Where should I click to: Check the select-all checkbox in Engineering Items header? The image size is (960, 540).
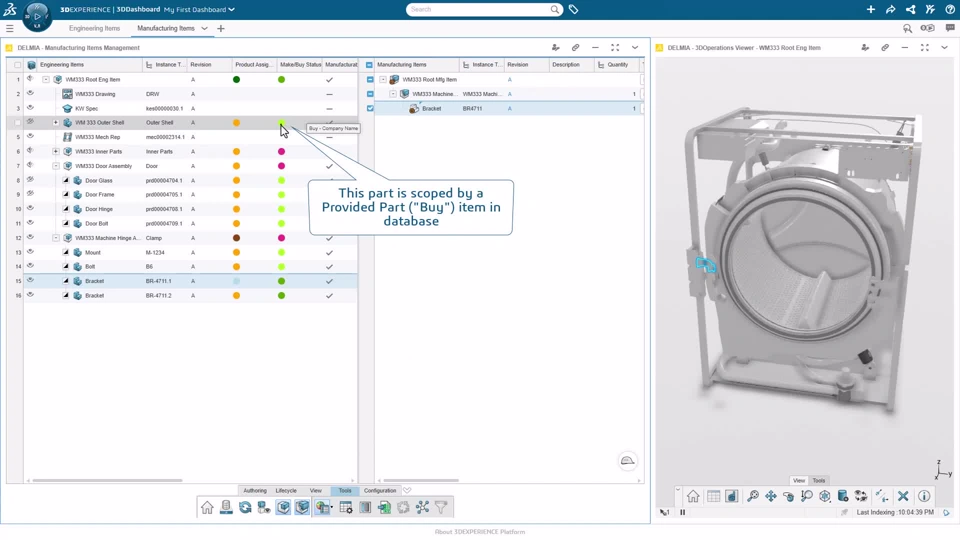point(17,65)
